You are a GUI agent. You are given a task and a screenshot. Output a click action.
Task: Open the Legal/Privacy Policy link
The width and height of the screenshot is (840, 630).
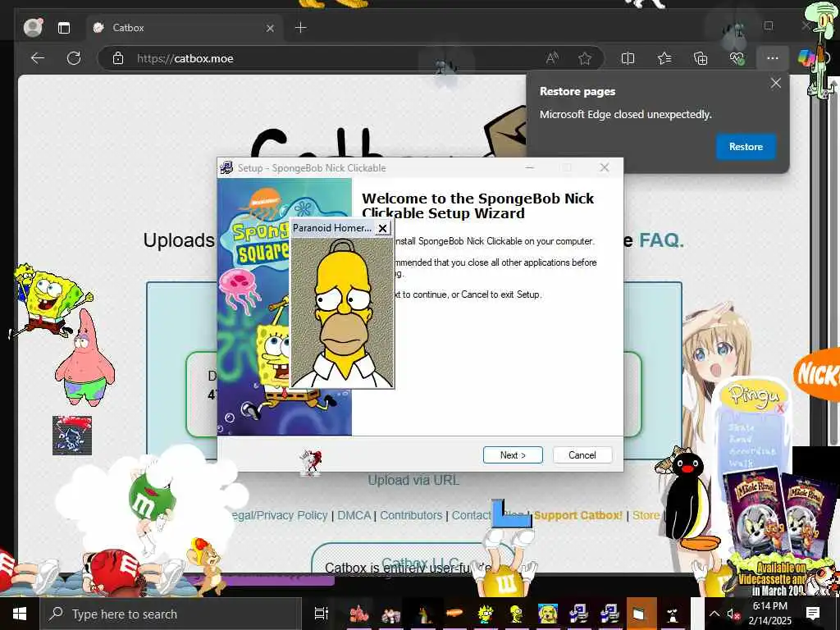click(279, 515)
